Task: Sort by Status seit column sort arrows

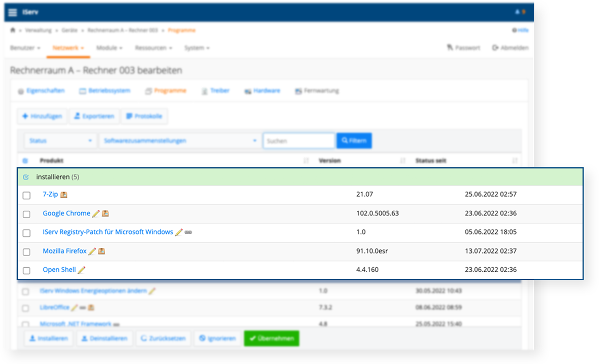Action: coord(515,161)
